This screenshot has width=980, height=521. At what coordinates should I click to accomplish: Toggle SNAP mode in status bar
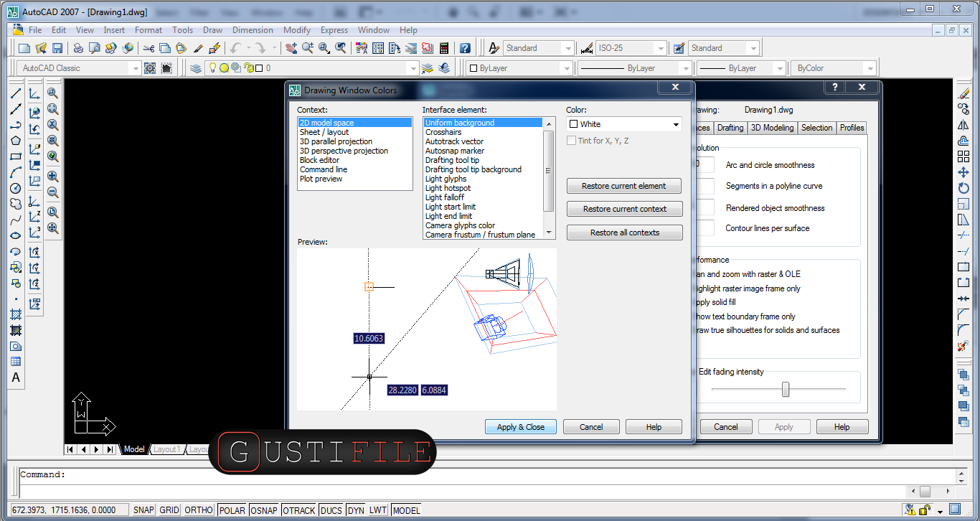coord(143,510)
